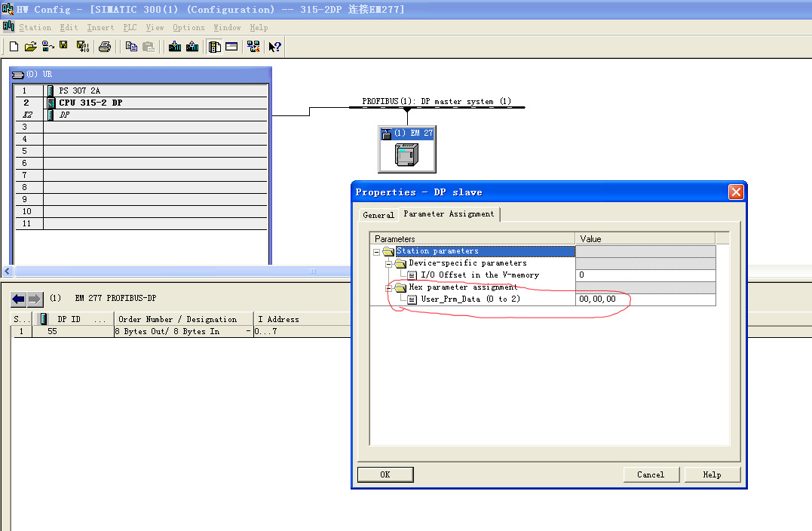Click the Print icon in toolbar
The width and height of the screenshot is (812, 531).
coord(105,48)
